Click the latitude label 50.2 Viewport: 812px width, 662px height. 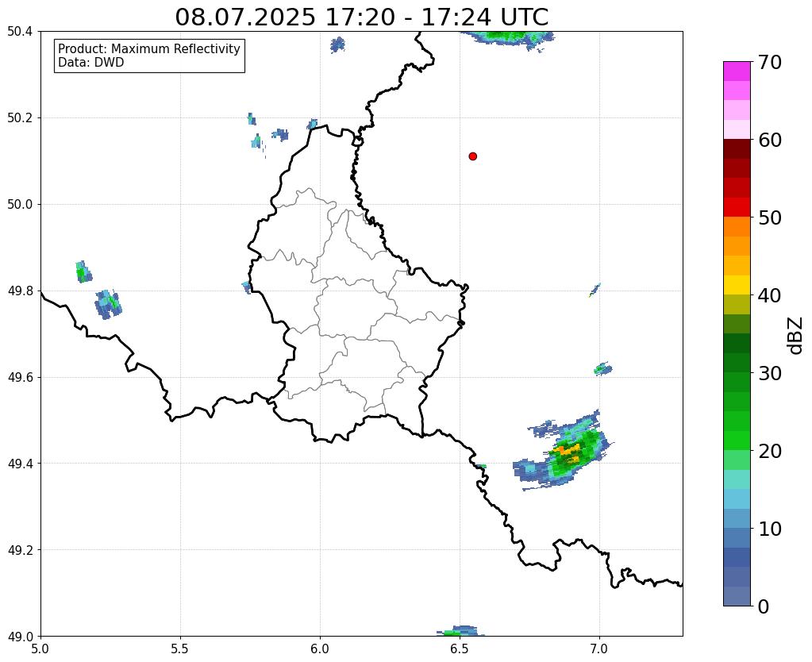[x=20, y=118]
